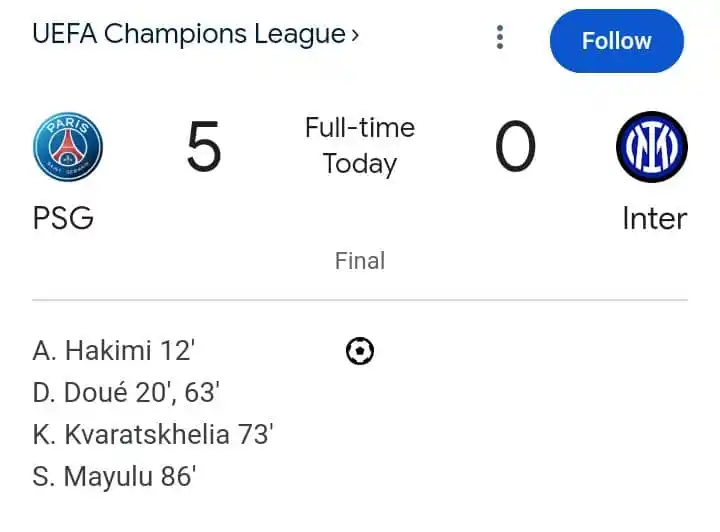Viewport: 720px width, 532px height.
Task: Click the Follow button
Action: click(617, 41)
